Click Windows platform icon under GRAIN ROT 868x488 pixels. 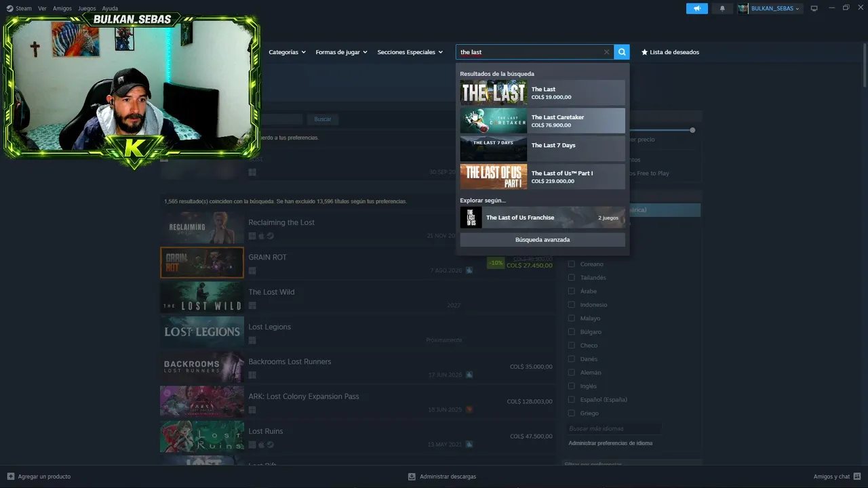252,270
